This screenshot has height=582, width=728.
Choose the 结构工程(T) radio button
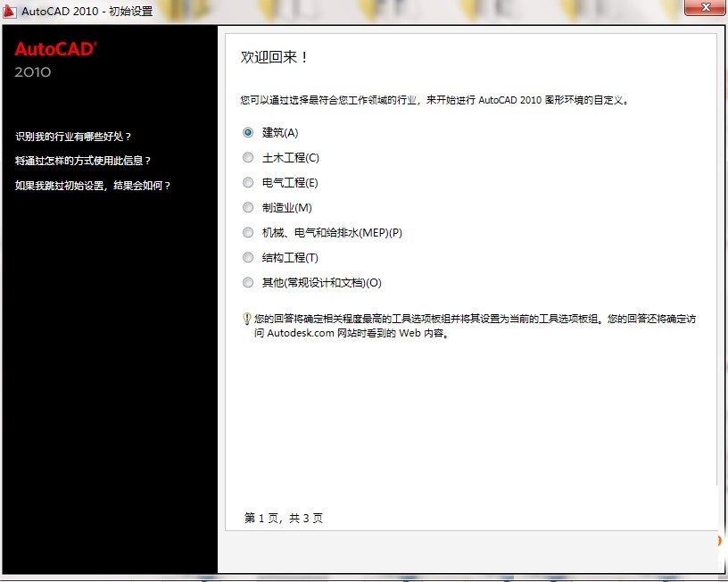[x=247, y=257]
